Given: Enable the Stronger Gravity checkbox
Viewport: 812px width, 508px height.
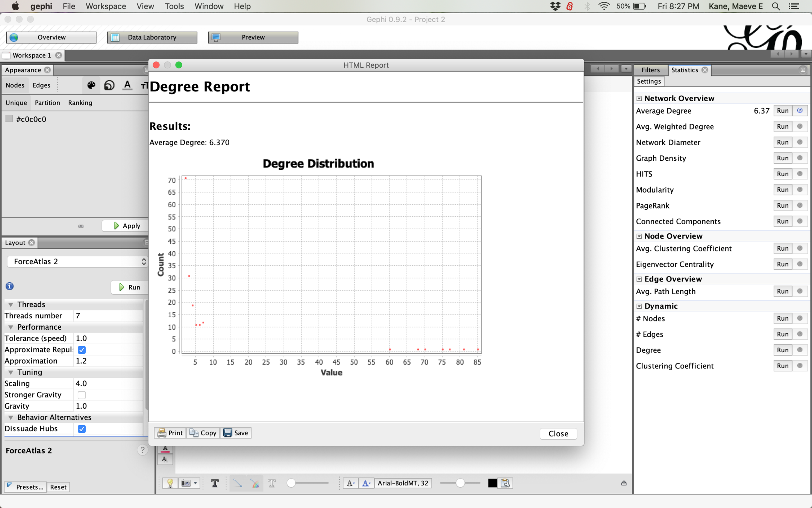Looking at the screenshot, I should click(x=82, y=395).
